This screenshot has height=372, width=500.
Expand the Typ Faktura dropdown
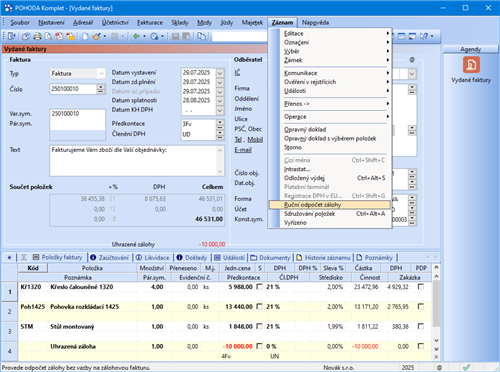click(x=101, y=73)
